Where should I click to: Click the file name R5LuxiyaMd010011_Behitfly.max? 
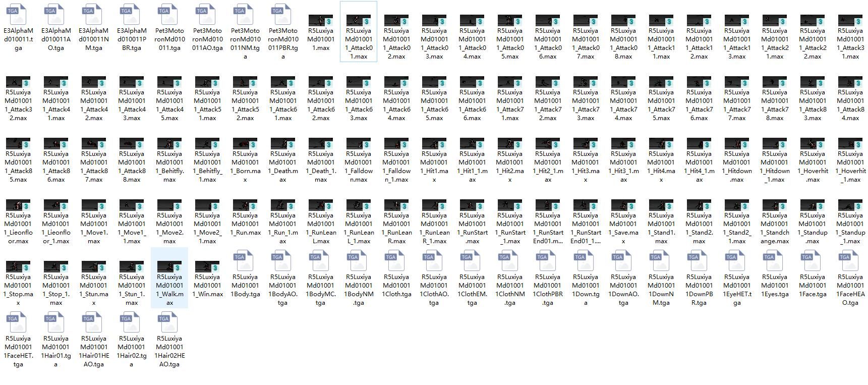(x=169, y=167)
